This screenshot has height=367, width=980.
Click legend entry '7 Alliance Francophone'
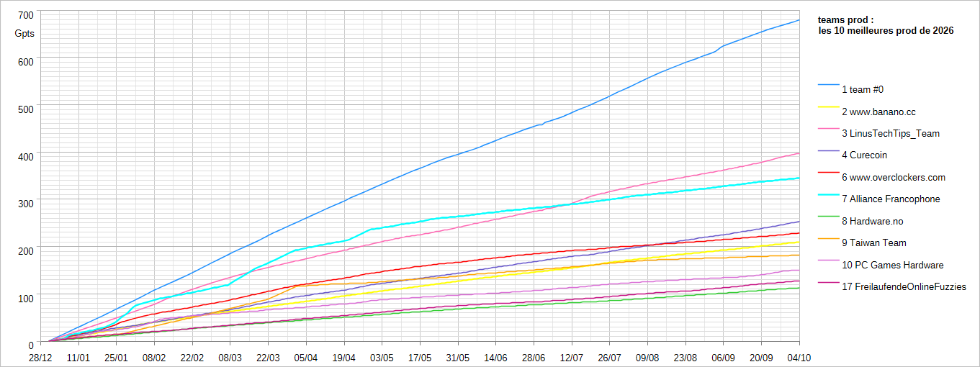point(891,199)
